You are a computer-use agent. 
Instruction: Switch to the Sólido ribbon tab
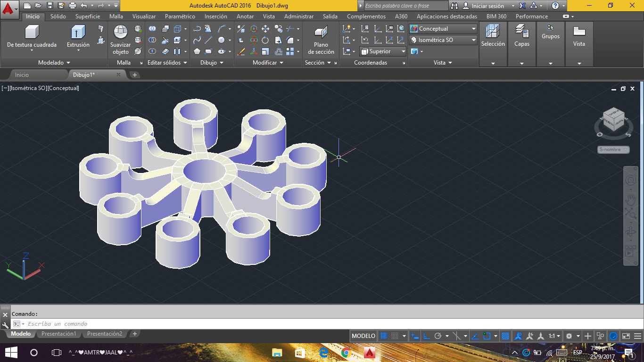(58, 16)
